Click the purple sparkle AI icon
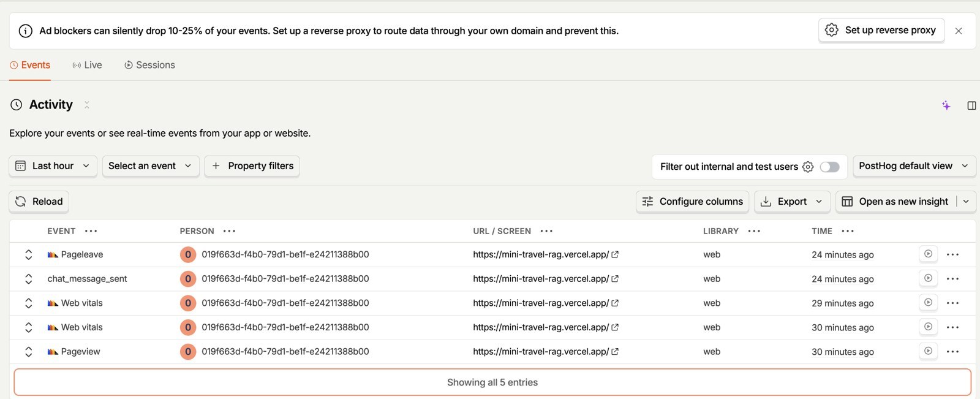The image size is (980, 399). tap(946, 105)
